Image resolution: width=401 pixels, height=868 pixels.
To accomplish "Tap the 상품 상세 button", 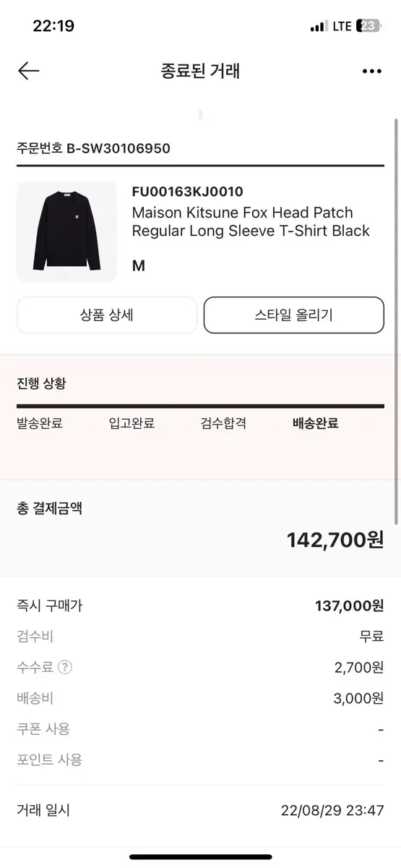I will pyautogui.click(x=107, y=315).
